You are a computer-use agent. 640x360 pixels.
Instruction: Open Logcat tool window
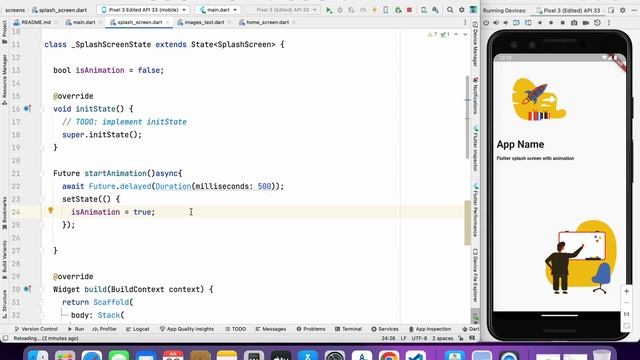tap(138, 329)
